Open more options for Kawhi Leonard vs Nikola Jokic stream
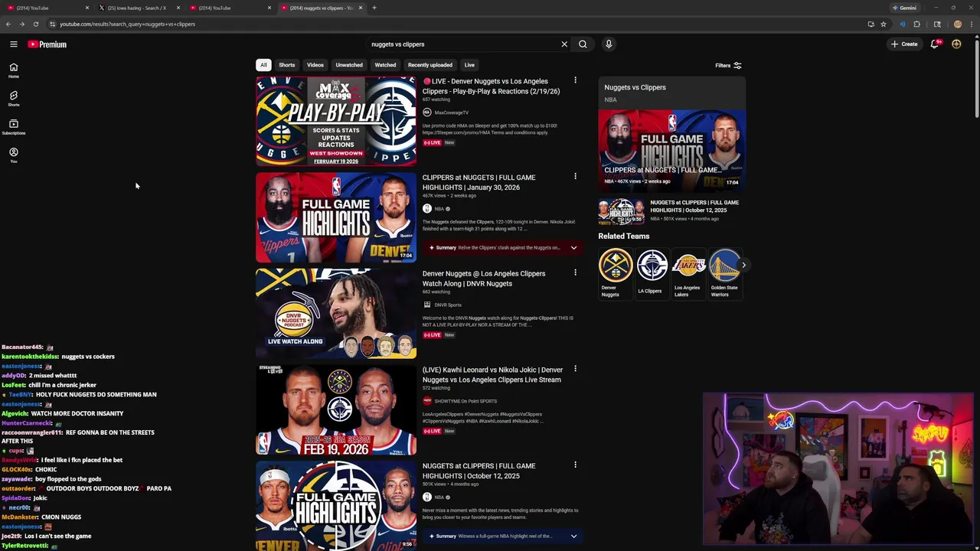 click(x=575, y=369)
